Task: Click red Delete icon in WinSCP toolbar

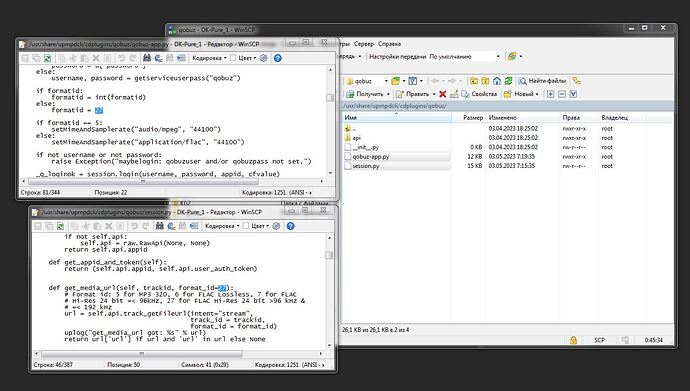Action: pos(443,94)
